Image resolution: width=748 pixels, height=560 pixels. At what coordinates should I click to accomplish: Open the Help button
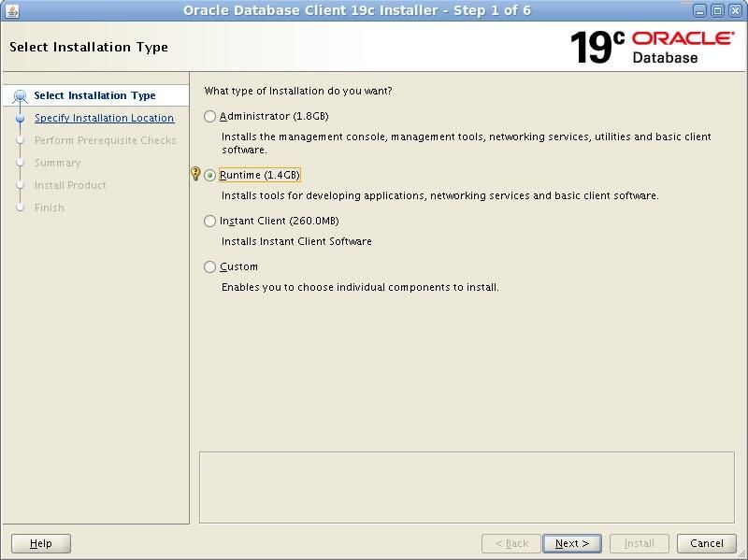41,543
